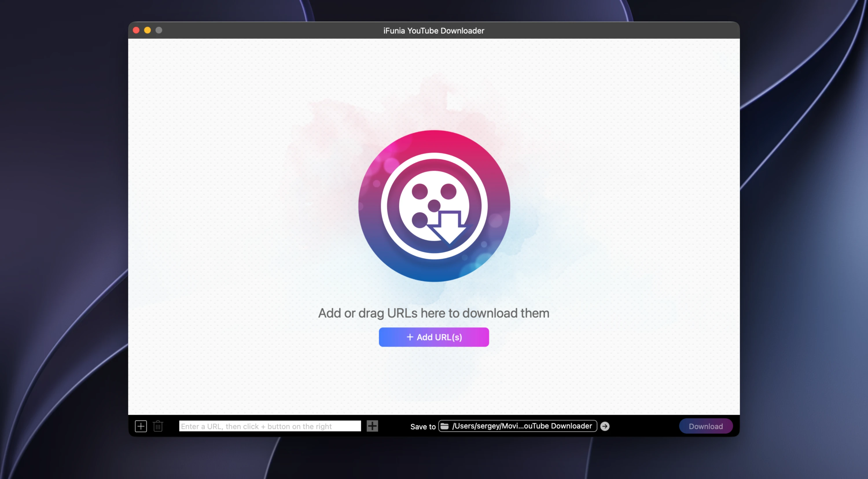Click the trash delete icon
The image size is (868, 479).
click(158, 426)
